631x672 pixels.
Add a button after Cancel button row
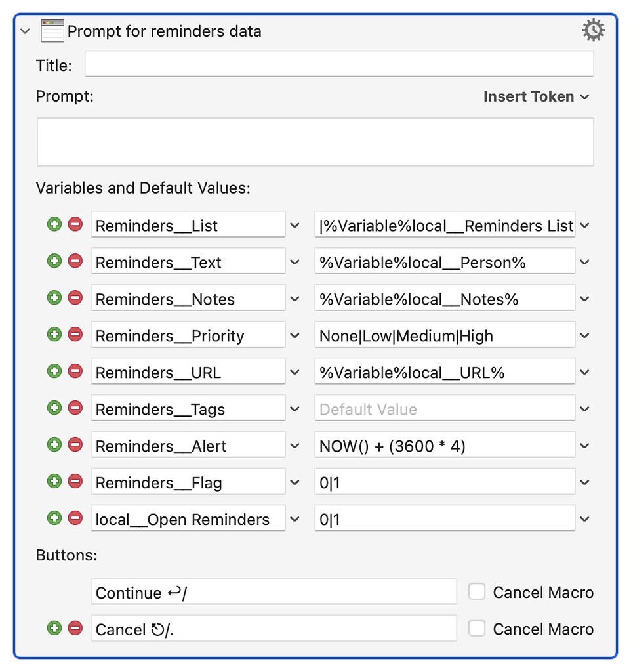54,629
